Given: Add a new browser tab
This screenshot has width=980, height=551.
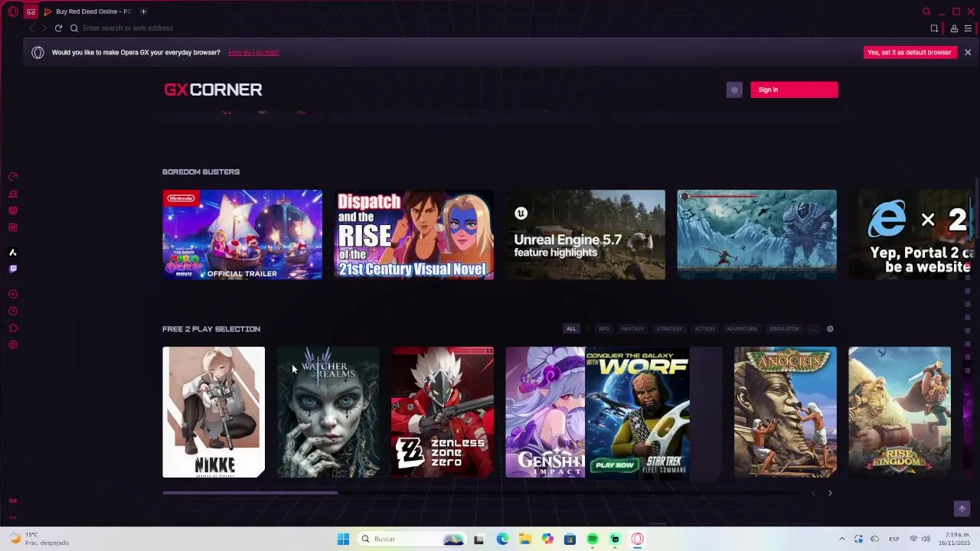Looking at the screenshot, I should 143,11.
